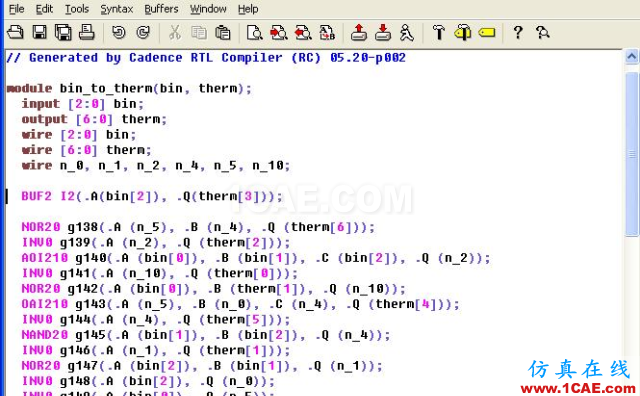
Task: Open the Syntax menu
Action: [x=117, y=9]
